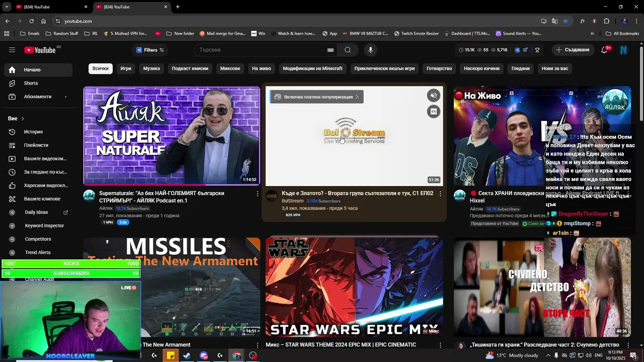Open the BulStream channel link
This screenshot has width=644, height=362.
[x=292, y=201]
